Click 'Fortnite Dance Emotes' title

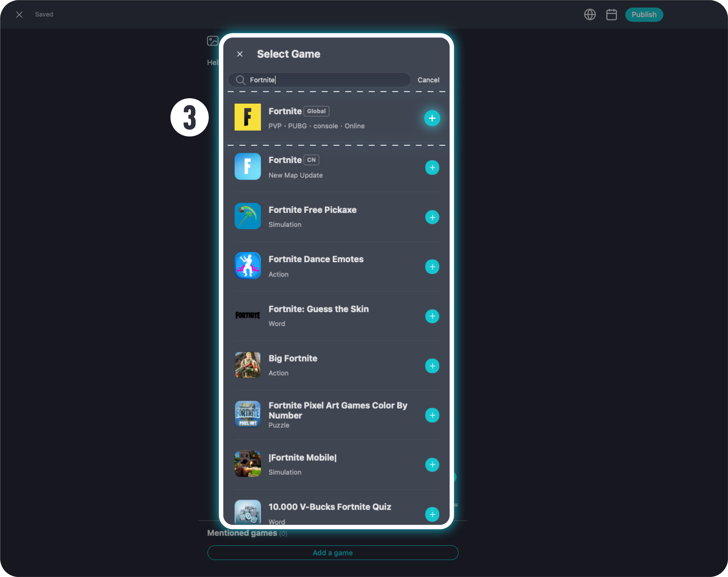pos(316,259)
